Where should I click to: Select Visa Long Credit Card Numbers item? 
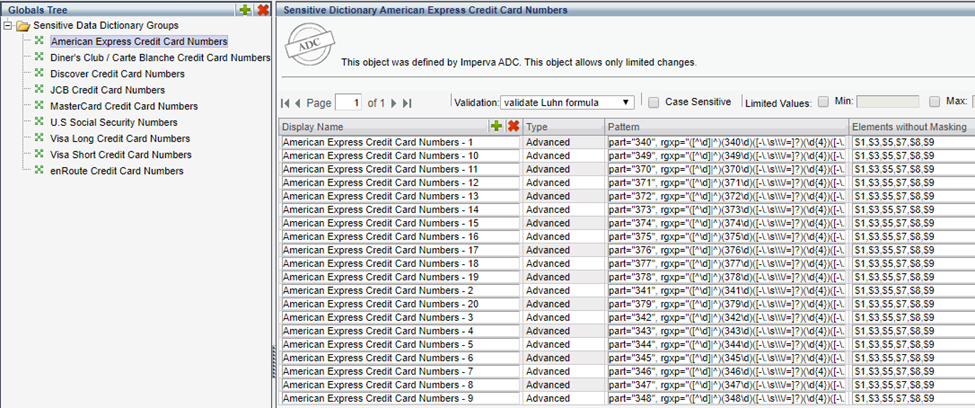120,139
